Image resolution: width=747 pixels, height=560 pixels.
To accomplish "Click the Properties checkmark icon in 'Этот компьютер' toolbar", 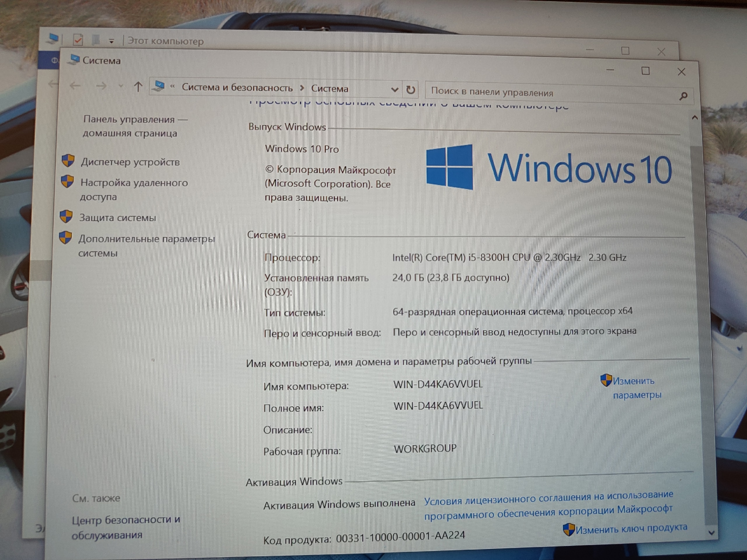I will pos(78,40).
